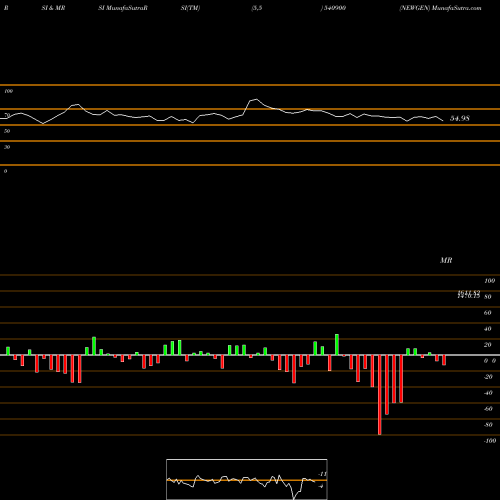Click the RSI value label 54.98
Screen dimensions: 500x500
pyautogui.click(x=460, y=118)
